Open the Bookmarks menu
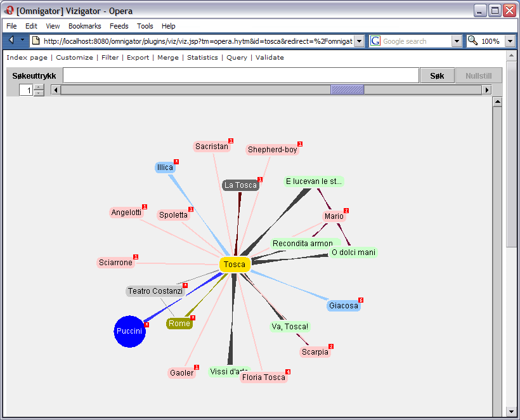Image resolution: width=520 pixels, height=420 pixels. pos(84,26)
